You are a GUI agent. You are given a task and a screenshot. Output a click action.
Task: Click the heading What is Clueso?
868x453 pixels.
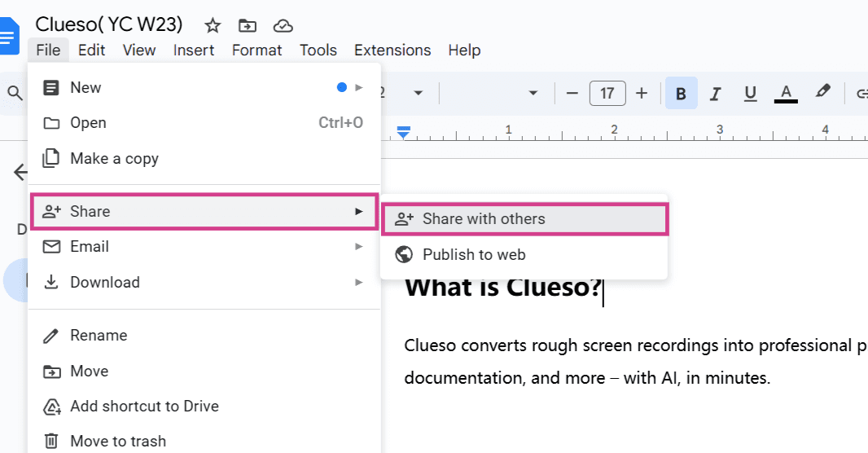point(502,287)
